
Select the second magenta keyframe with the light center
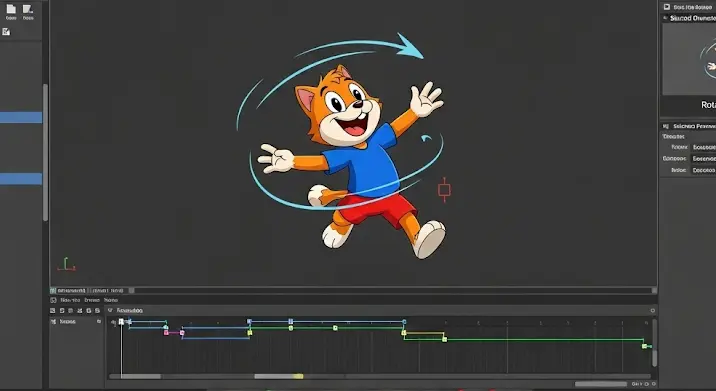182,333
